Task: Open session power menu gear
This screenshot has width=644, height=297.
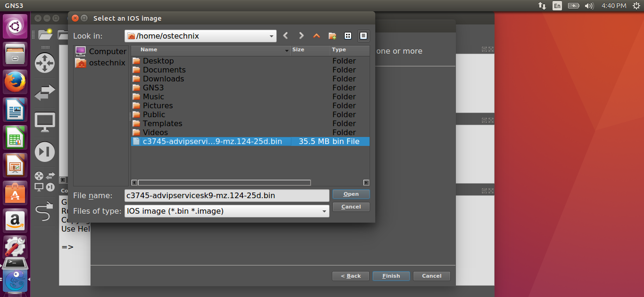Action: pos(636,6)
